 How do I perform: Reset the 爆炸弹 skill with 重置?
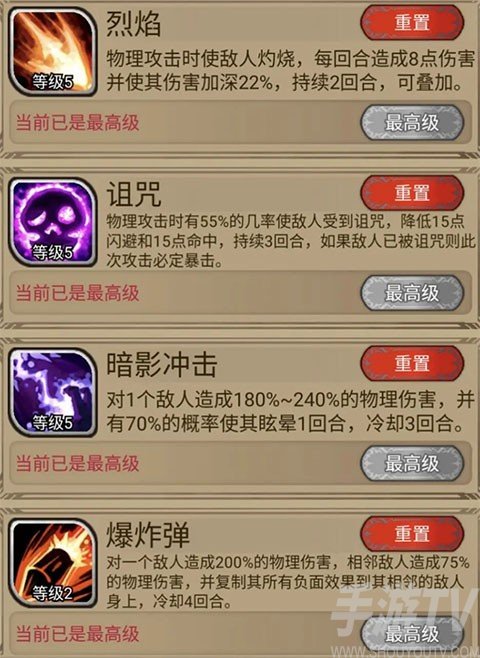(x=412, y=534)
